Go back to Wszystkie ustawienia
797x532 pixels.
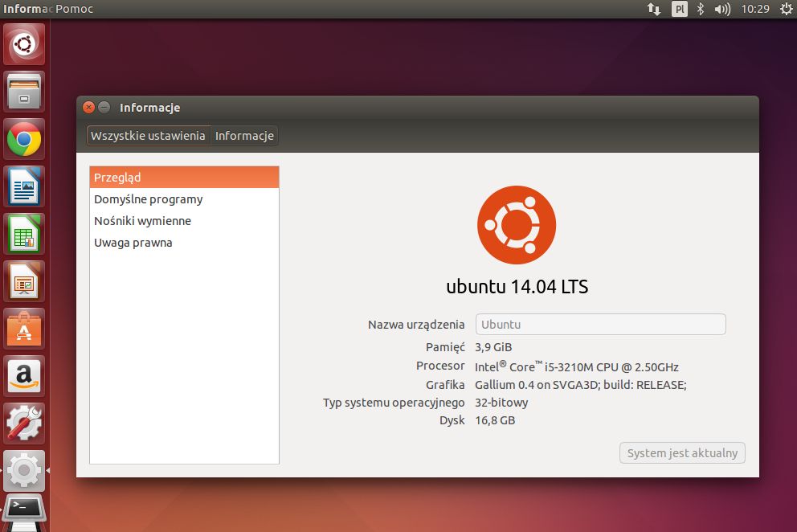coord(148,136)
